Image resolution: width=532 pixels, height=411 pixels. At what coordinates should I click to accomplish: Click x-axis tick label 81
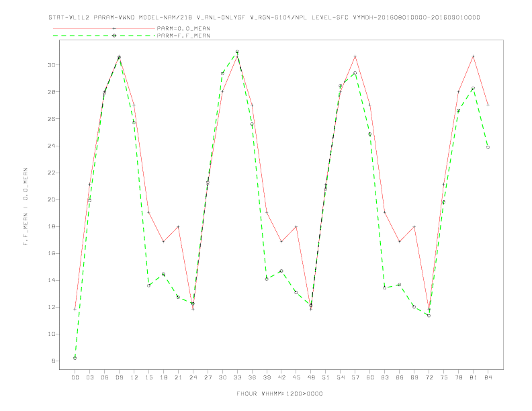tap(474, 377)
